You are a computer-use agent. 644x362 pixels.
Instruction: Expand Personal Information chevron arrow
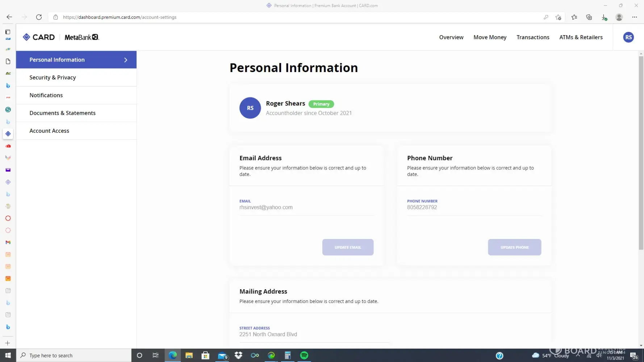126,60
